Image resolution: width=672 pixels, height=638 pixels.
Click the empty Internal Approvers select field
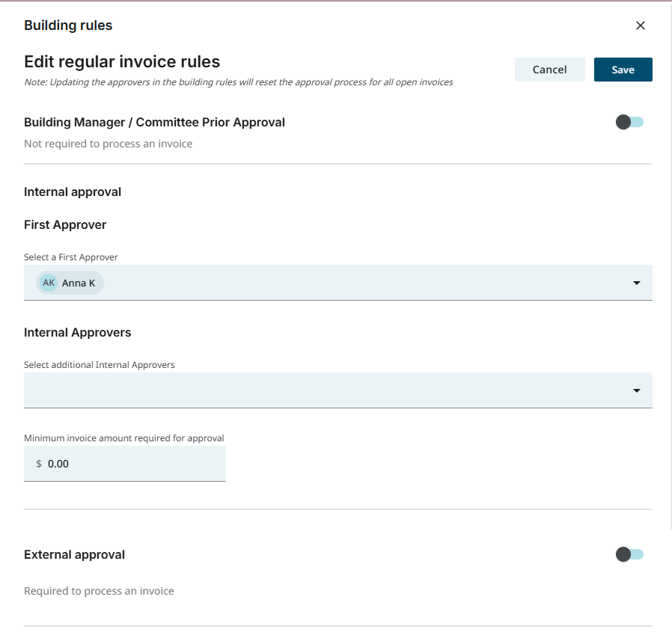pos(322,390)
